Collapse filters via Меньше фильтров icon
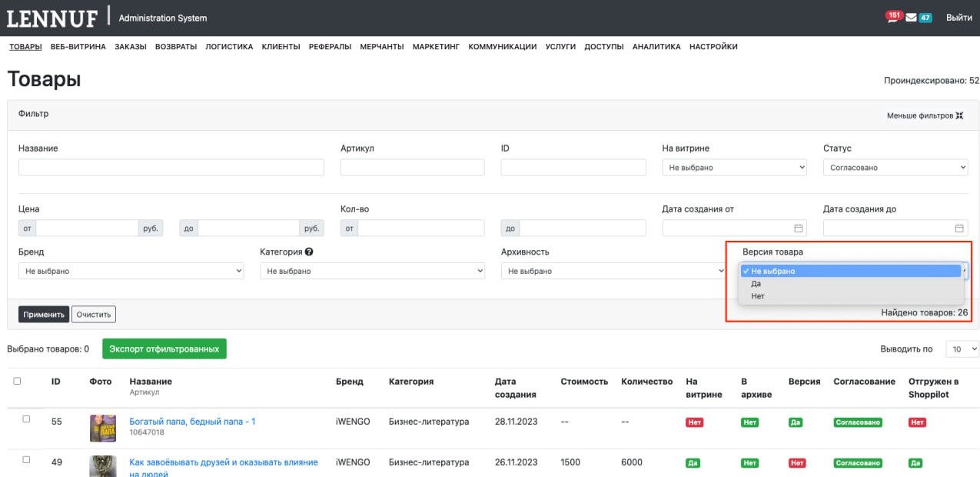The height and width of the screenshot is (477, 980). pos(959,115)
